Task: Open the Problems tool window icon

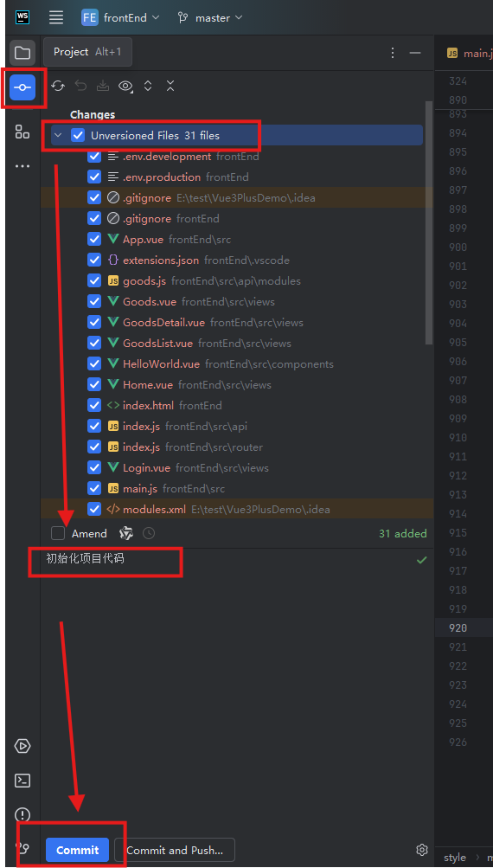Action: [22, 815]
